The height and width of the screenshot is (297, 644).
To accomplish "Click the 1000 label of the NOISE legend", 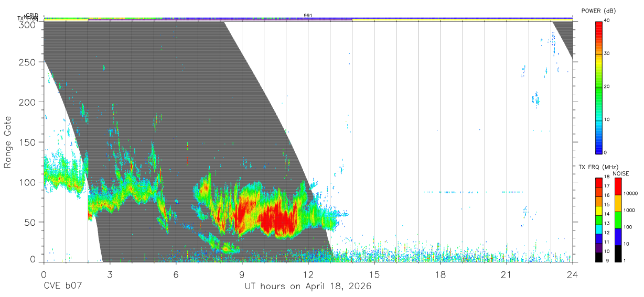I will coord(629,210).
